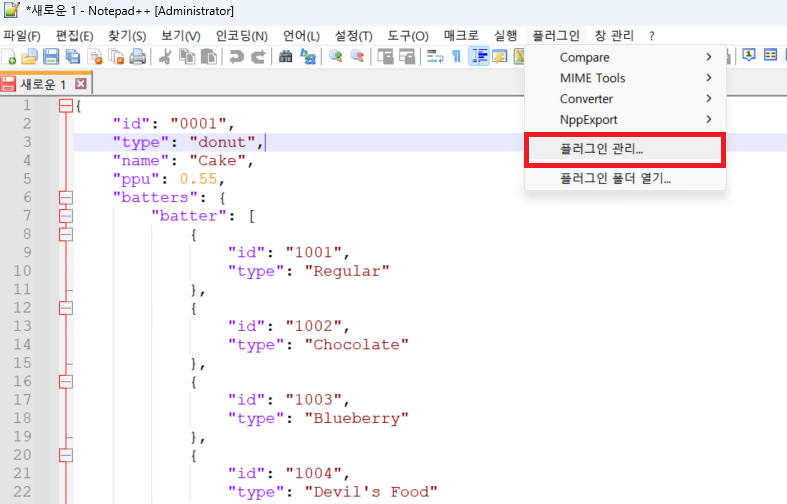Collapse the object fold on line 16
Viewport: 787px width, 504px height.
click(66, 382)
